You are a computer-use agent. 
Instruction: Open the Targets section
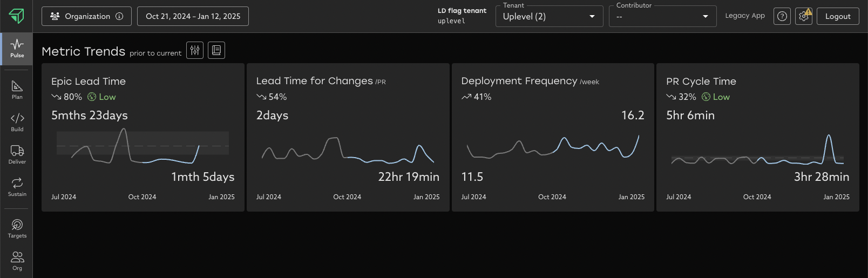[x=17, y=228]
